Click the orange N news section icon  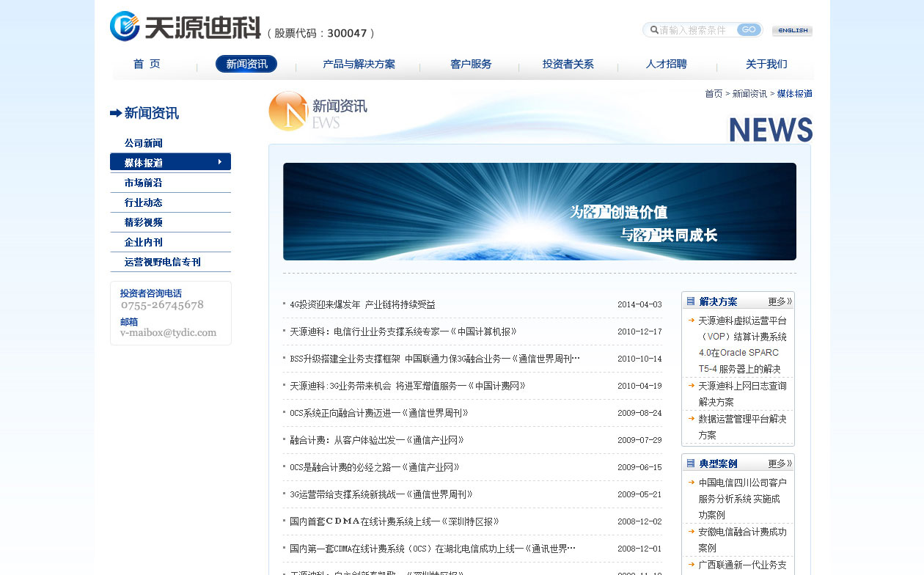pyautogui.click(x=288, y=111)
